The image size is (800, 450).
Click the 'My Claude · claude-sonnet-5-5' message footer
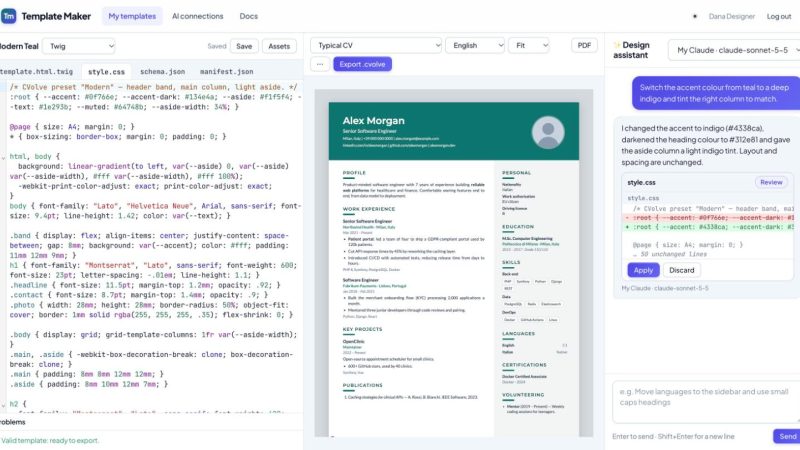(665, 288)
